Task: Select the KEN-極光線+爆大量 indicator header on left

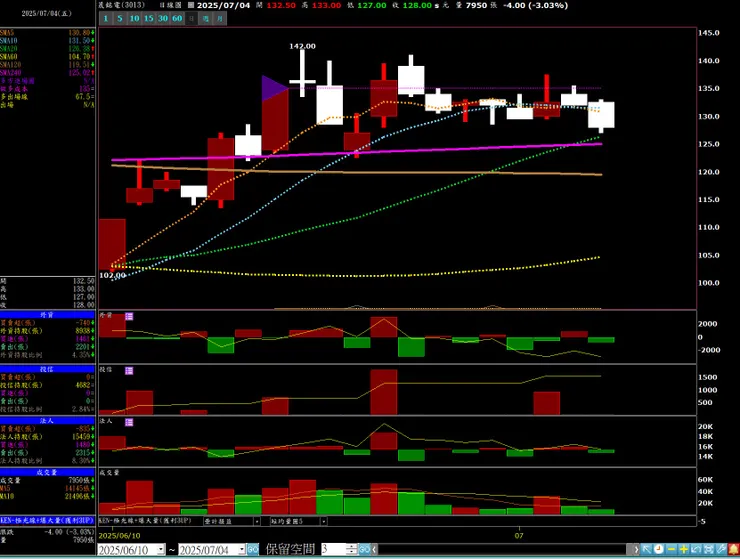Action: coord(47,520)
